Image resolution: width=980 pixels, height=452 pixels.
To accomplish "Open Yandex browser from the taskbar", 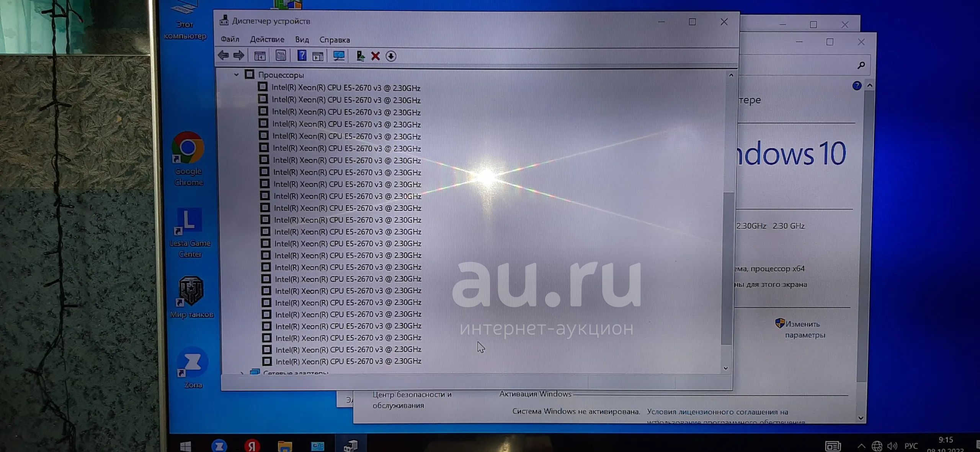I will 252,446.
